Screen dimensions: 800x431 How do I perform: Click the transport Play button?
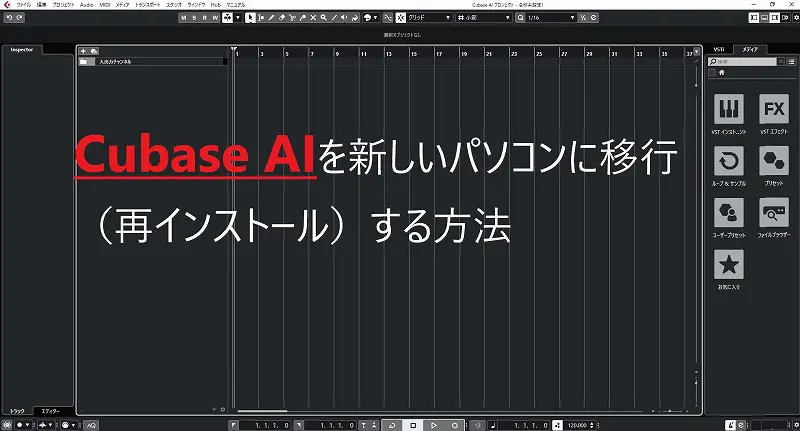[434, 425]
